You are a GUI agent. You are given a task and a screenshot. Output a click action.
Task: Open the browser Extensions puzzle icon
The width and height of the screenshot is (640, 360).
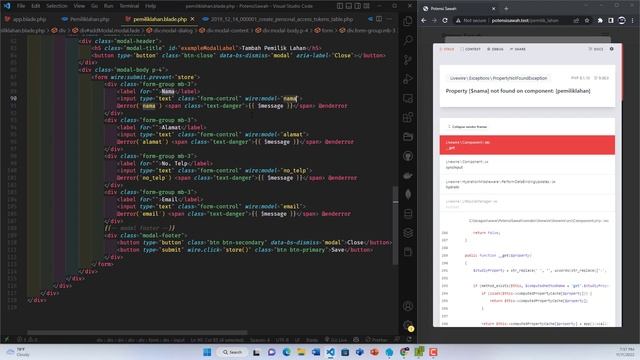[x=600, y=20]
